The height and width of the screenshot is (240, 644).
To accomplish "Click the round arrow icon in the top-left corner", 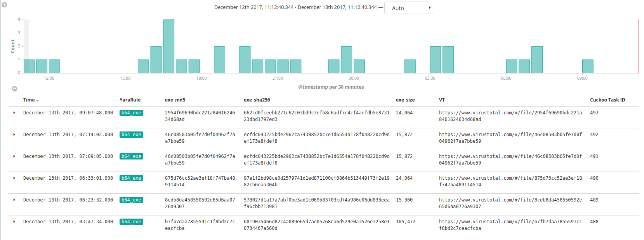I will click(x=4, y=5).
